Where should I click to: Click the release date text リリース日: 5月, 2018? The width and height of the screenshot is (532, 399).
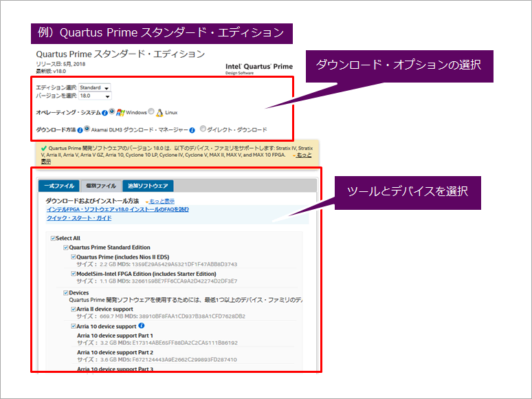[x=60, y=64]
